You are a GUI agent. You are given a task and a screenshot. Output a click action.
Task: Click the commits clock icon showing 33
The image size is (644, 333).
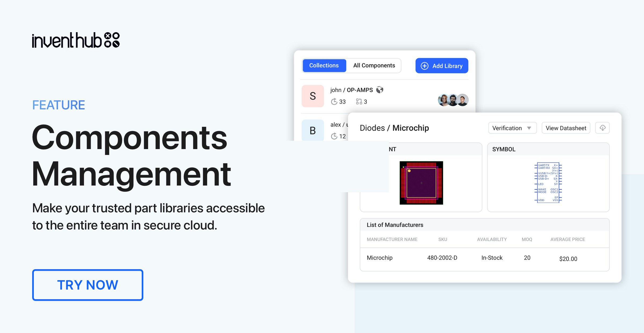pyautogui.click(x=334, y=102)
